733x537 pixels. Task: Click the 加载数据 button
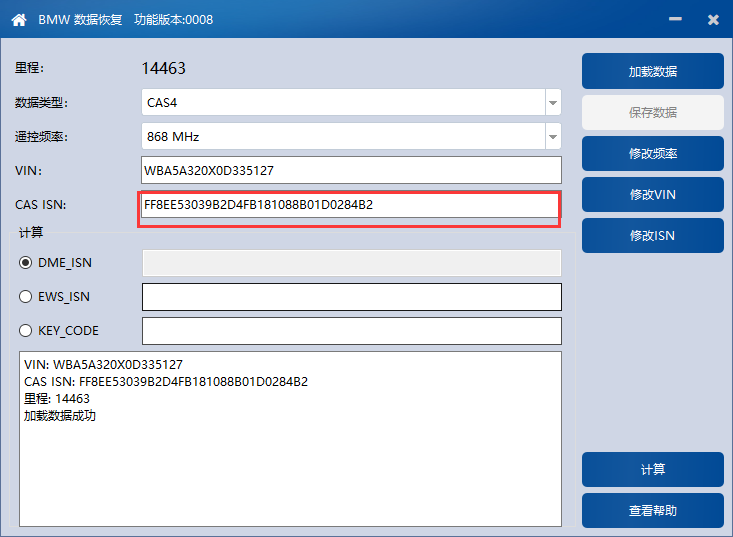pyautogui.click(x=653, y=71)
